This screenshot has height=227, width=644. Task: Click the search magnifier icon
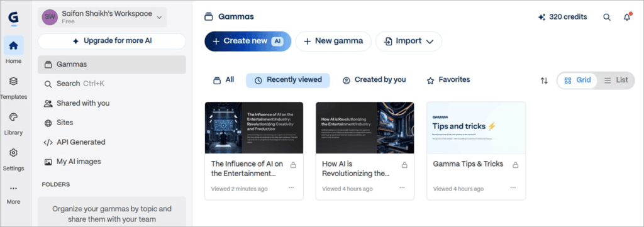click(607, 17)
